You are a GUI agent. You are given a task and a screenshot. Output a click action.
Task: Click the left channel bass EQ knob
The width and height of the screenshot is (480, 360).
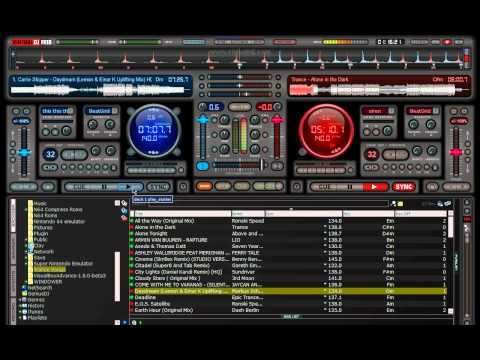click(x=224, y=149)
